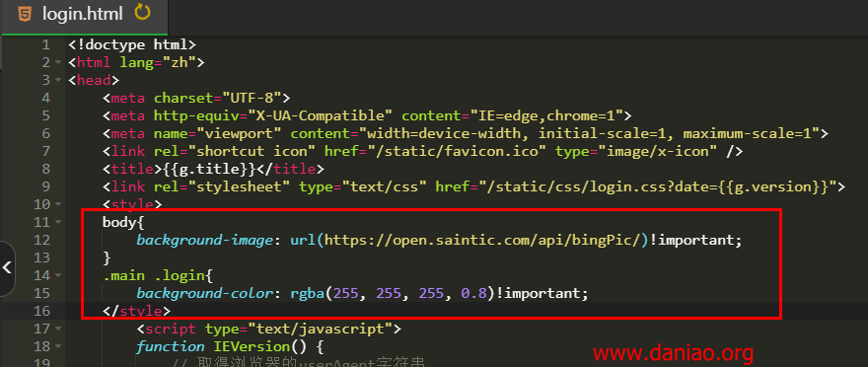Click the {{g.title}} template variable

point(209,169)
